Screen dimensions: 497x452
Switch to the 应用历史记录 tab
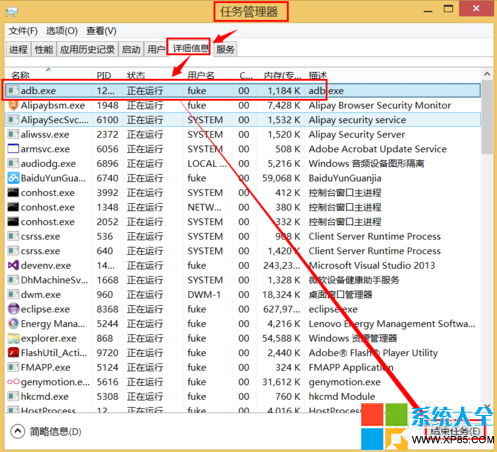87,49
